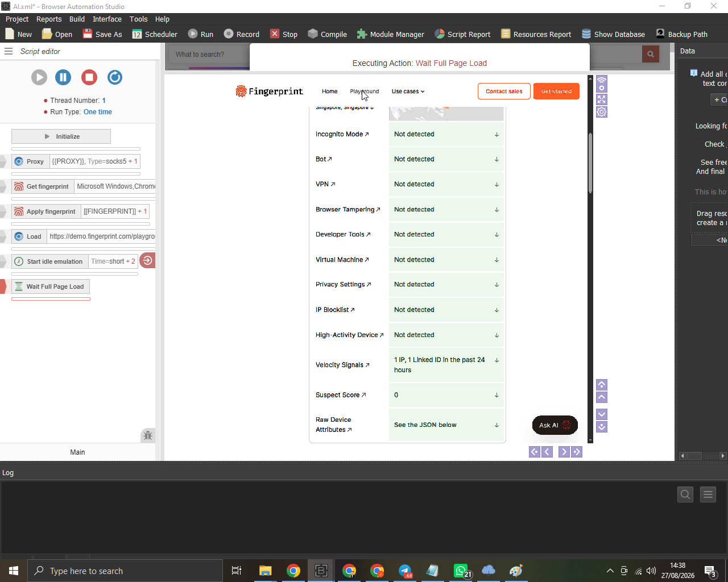The image size is (728, 582).
Task: Open Resources Report
Action: (536, 34)
